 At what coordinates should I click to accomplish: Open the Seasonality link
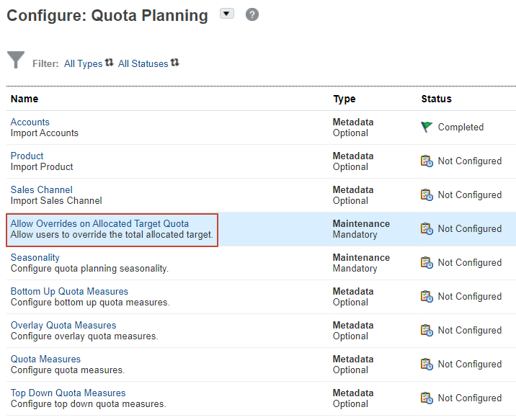pyautogui.click(x=35, y=257)
